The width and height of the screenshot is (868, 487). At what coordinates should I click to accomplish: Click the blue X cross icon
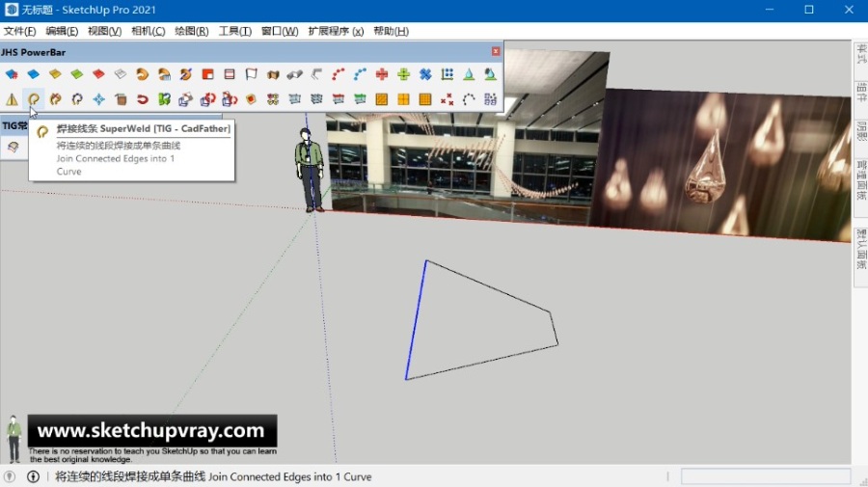[425, 74]
